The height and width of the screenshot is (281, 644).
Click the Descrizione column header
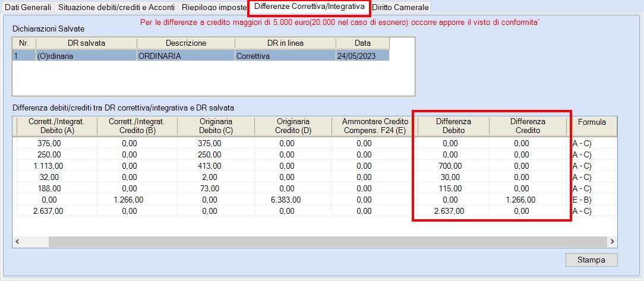point(186,43)
